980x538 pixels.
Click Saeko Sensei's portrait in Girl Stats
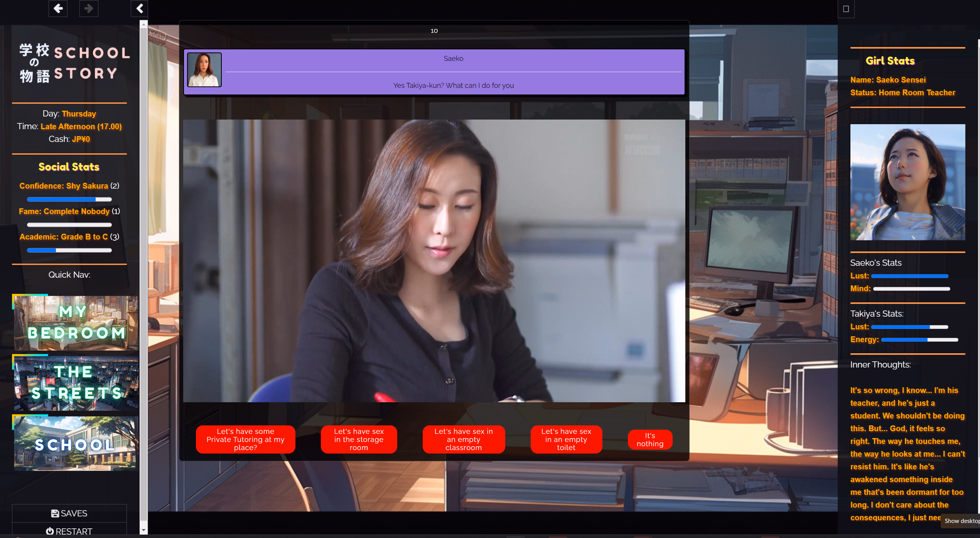(907, 182)
